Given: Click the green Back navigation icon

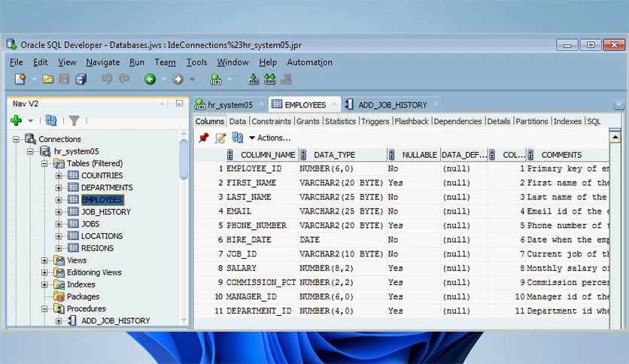Looking at the screenshot, I should 150,79.
